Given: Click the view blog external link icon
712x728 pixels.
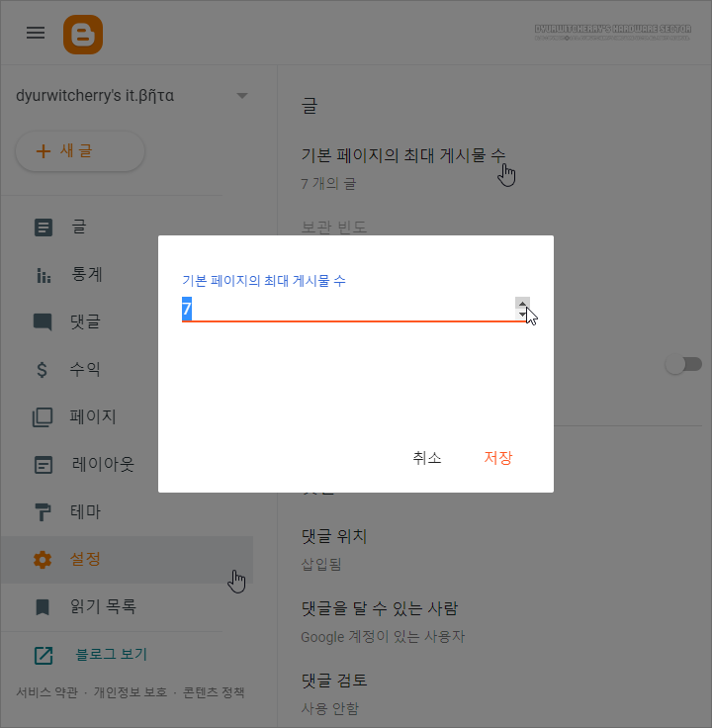Looking at the screenshot, I should (x=44, y=655).
